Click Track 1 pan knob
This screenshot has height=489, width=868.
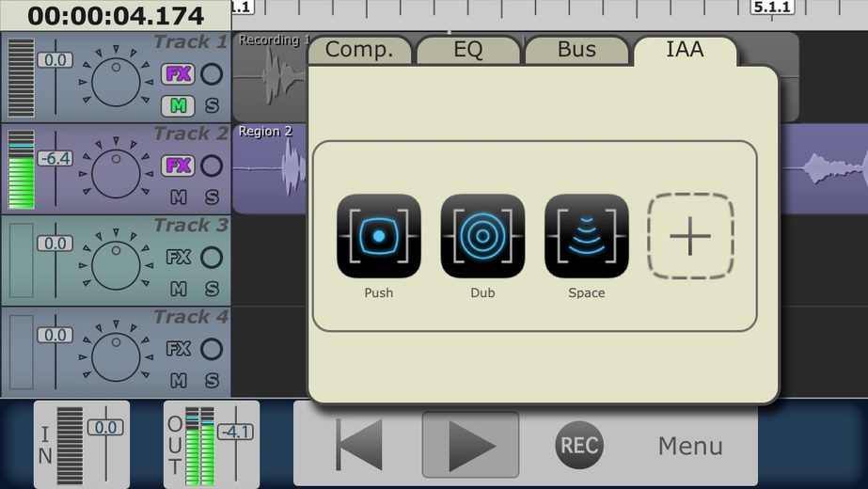click(116, 82)
